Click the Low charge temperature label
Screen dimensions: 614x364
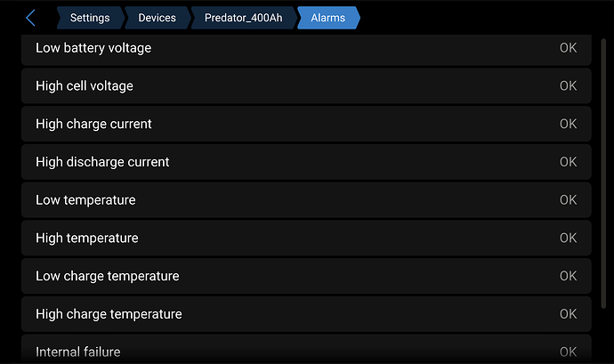pyautogui.click(x=108, y=276)
